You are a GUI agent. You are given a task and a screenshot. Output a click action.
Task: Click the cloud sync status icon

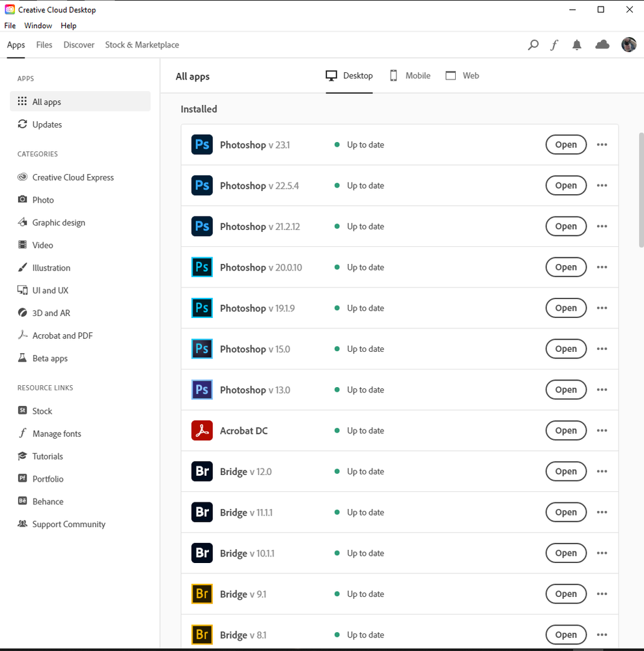pos(602,44)
